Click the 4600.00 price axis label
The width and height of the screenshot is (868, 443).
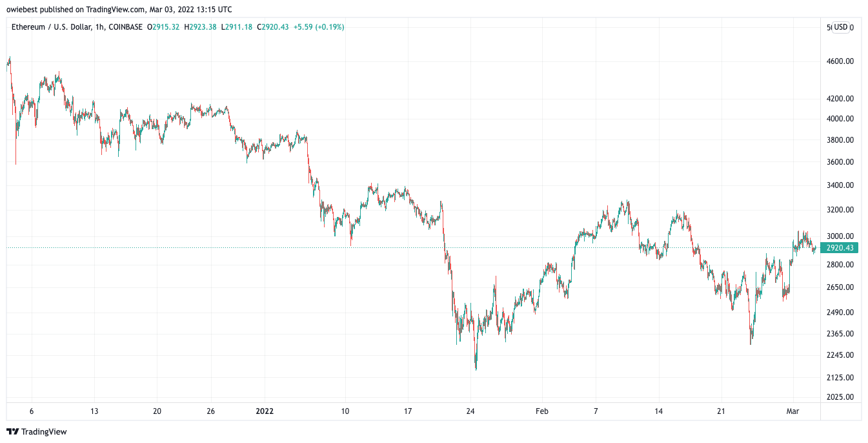click(x=840, y=61)
